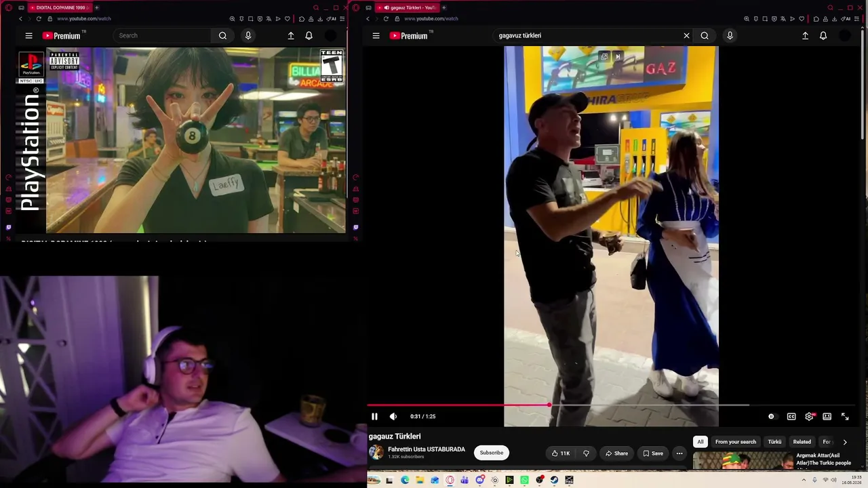
Task: Reload the page in right browser
Action: click(x=386, y=19)
